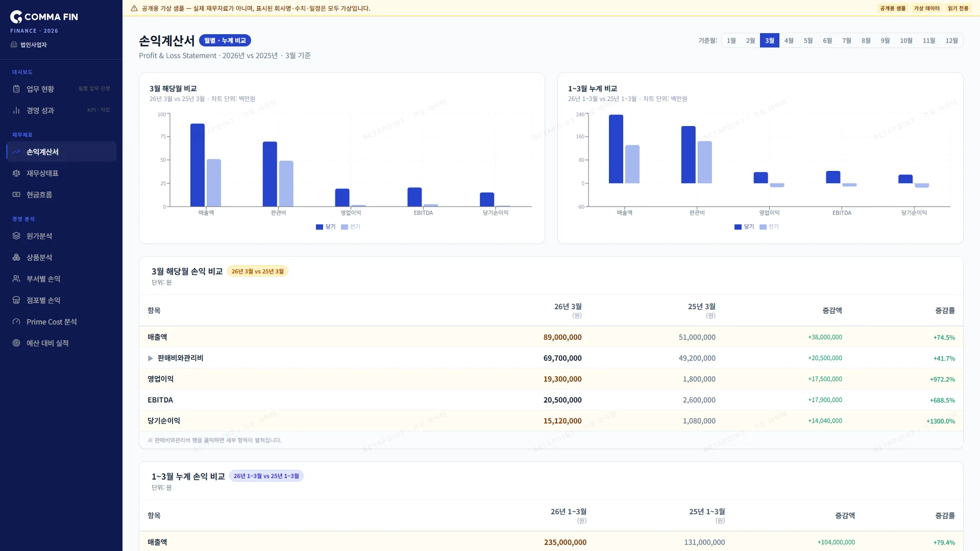980x551 pixels.
Task: Click the 경영 성과 bar chart icon
Action: pyautogui.click(x=16, y=110)
